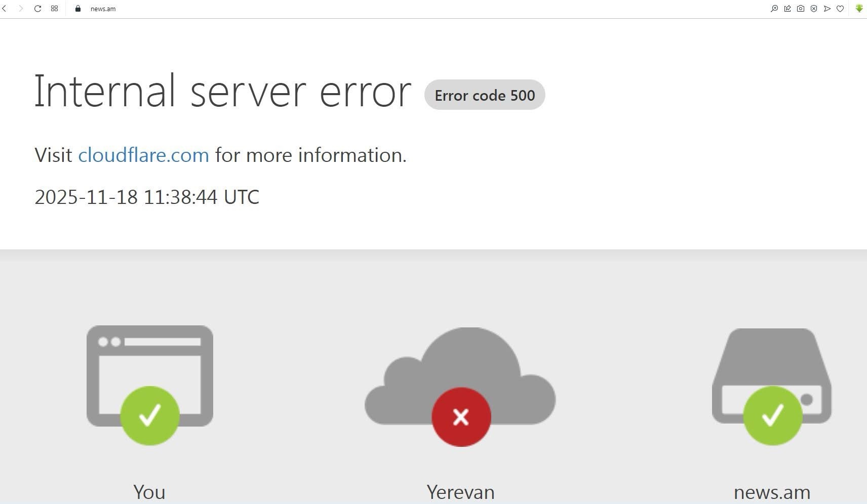
Task: Open the Speed Dial grid
Action: point(54,9)
